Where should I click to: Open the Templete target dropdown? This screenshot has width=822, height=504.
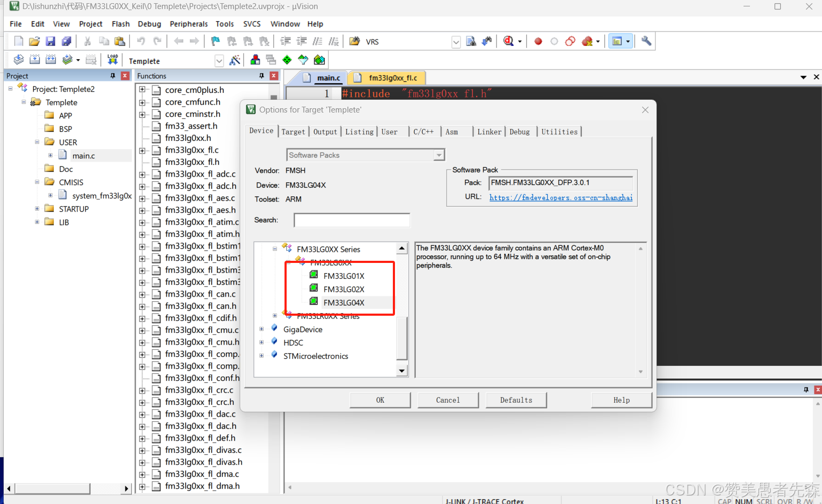pyautogui.click(x=219, y=61)
